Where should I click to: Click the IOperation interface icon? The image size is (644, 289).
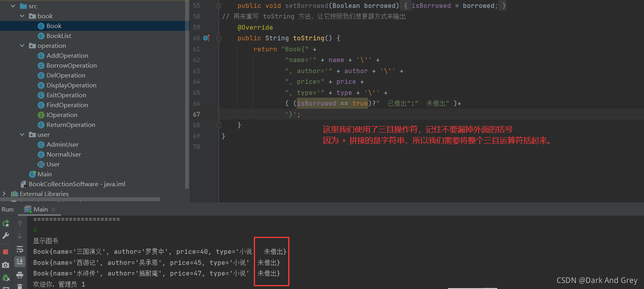[x=41, y=115]
